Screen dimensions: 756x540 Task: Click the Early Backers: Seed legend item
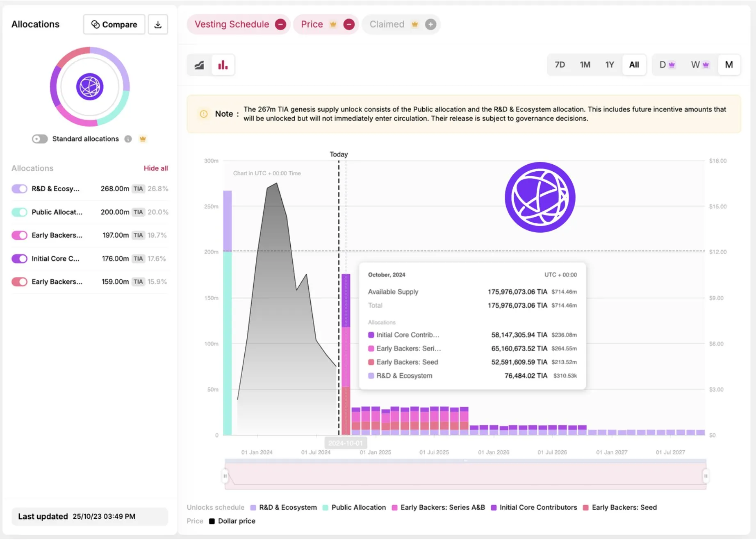(620, 507)
